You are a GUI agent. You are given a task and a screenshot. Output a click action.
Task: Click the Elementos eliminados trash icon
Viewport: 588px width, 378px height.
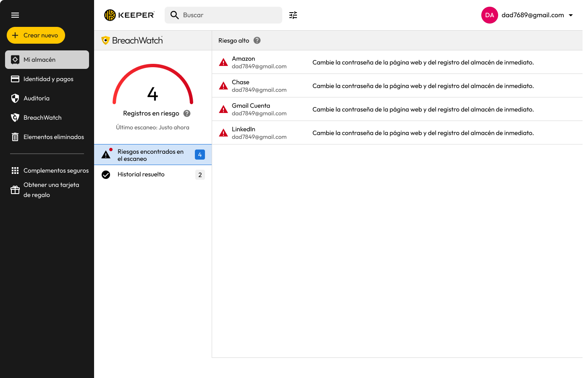coord(15,137)
